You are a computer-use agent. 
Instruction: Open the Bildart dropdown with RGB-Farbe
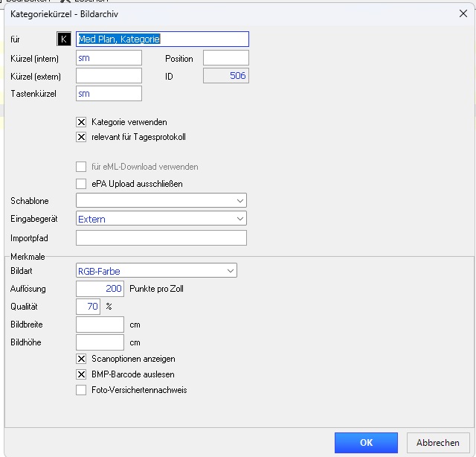156,270
